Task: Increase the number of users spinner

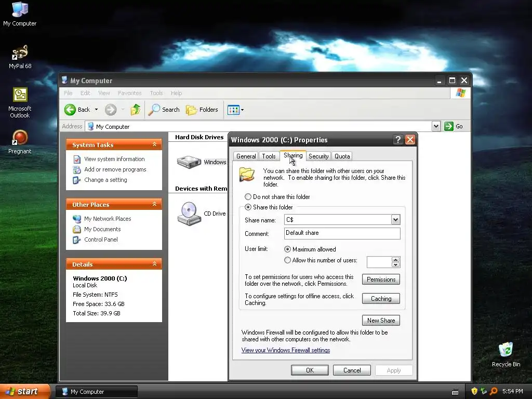Action: coord(395,260)
